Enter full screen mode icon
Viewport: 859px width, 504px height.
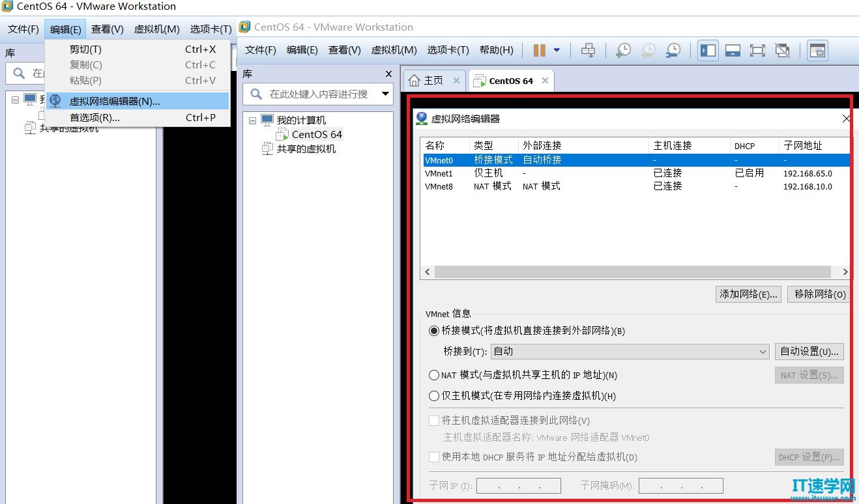[757, 50]
